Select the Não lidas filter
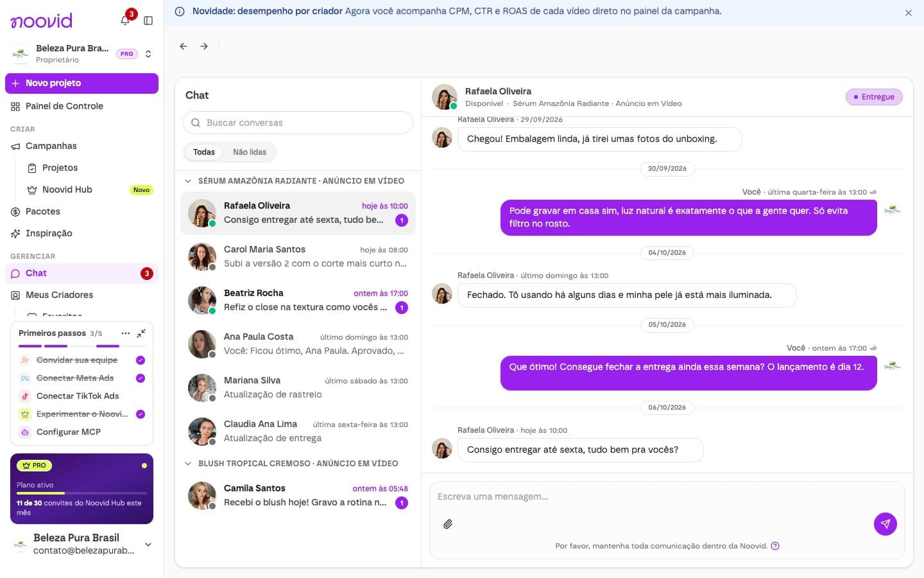The image size is (924, 578). coord(250,152)
